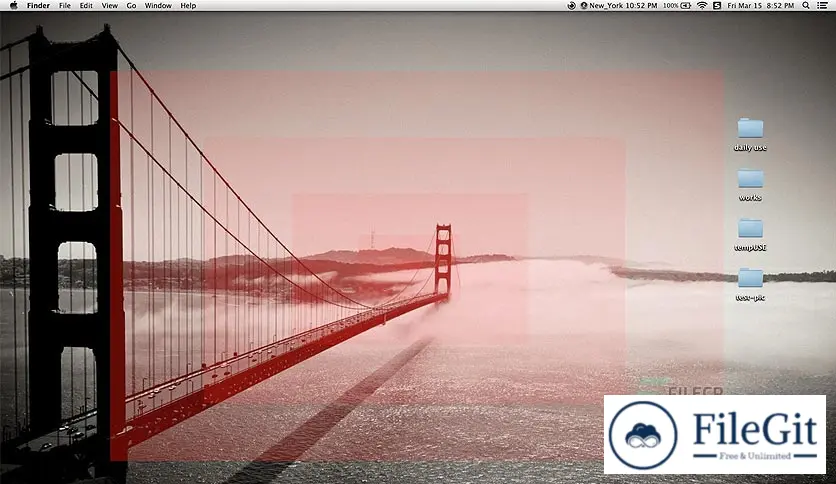This screenshot has height=484, width=836.
Task: Open the Finder menu
Action: [x=38, y=5]
